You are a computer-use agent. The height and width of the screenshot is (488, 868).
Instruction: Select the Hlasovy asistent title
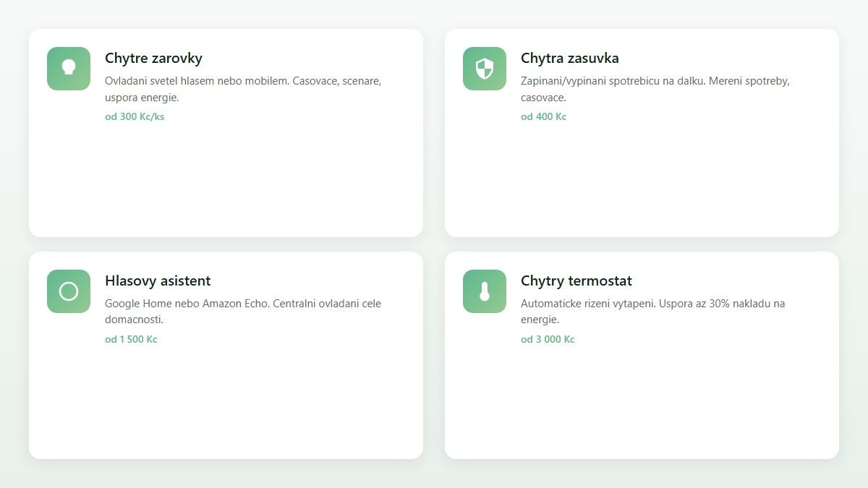[x=158, y=281]
